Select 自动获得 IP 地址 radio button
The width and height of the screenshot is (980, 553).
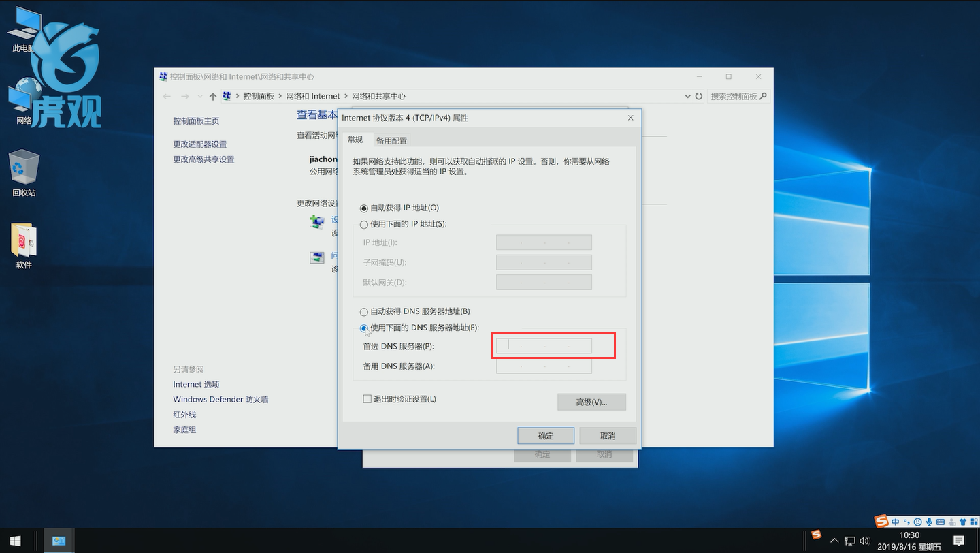click(x=364, y=208)
